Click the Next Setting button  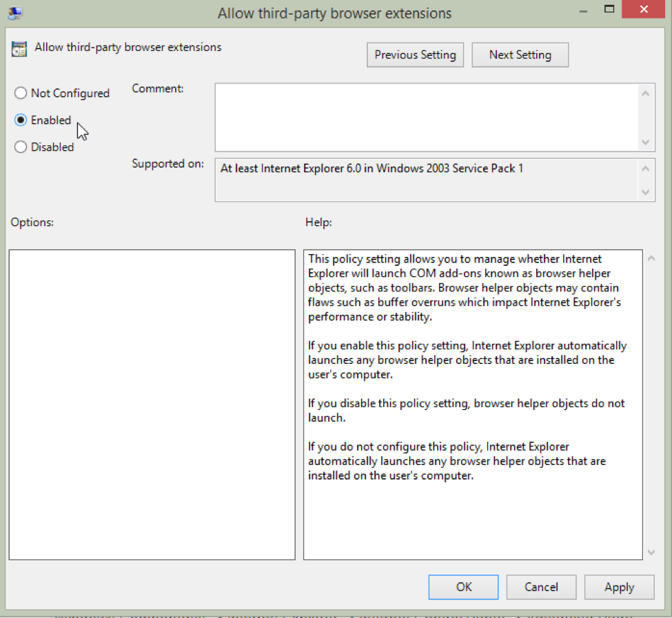coord(520,54)
